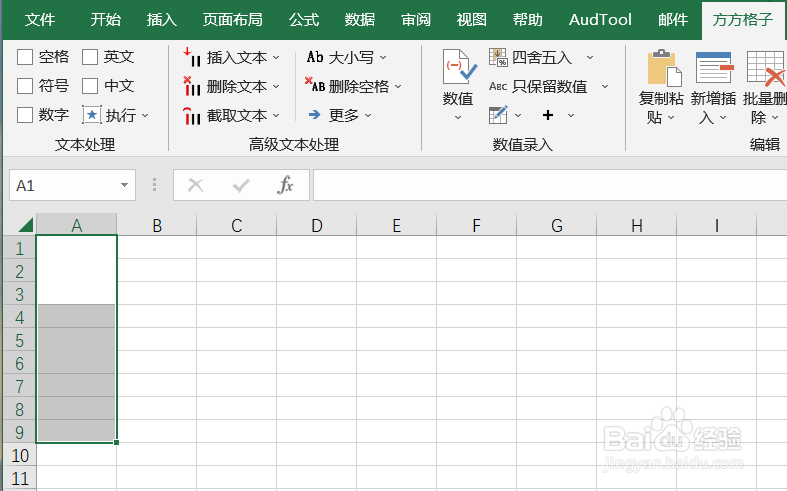Expand the 执行 dropdown arrow
The height and width of the screenshot is (491, 787).
(145, 116)
